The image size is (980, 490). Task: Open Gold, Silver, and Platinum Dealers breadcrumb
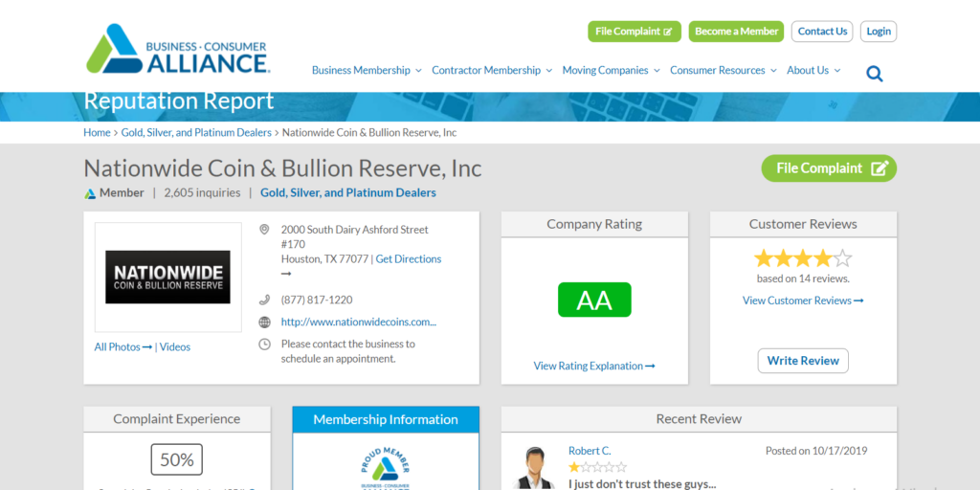[196, 132]
